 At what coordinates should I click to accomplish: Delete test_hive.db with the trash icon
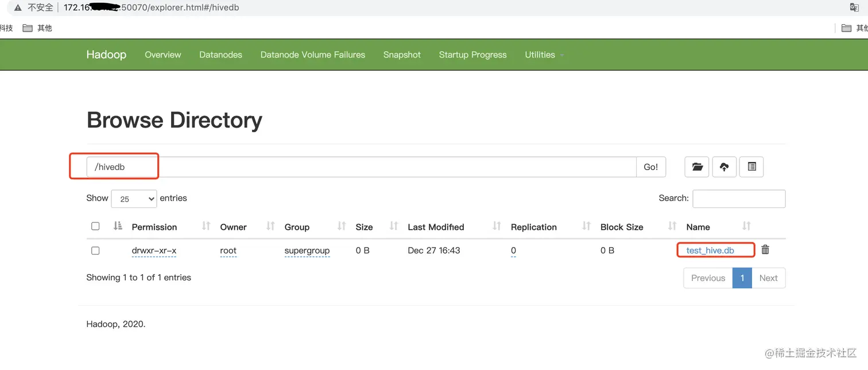[x=765, y=249]
